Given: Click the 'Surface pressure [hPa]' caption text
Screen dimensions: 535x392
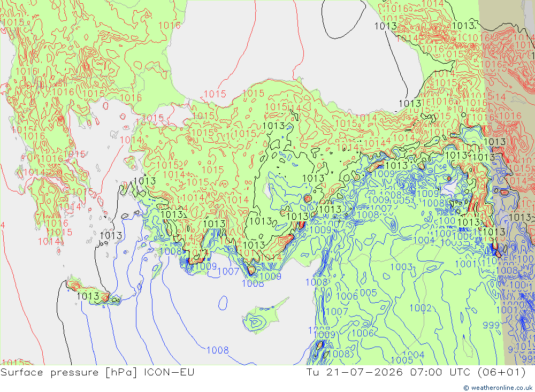Looking at the screenshot, I should (x=69, y=372).
